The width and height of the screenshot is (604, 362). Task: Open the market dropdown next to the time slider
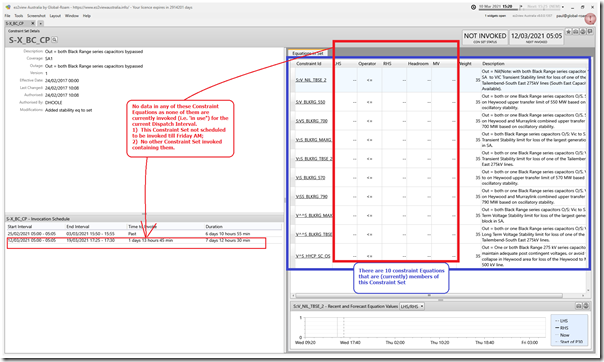click(x=562, y=7)
